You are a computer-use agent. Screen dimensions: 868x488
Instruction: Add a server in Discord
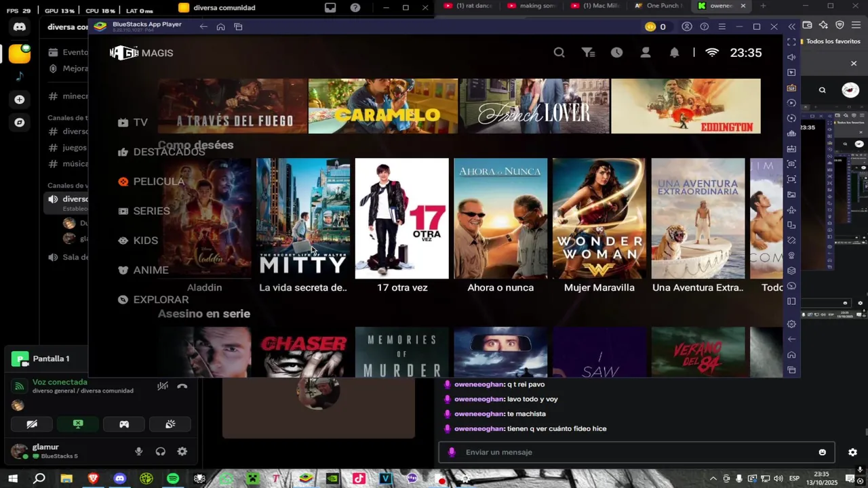point(19,100)
